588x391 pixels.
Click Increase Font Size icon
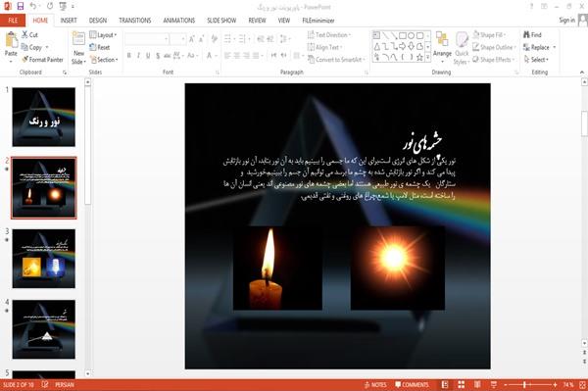(192, 39)
